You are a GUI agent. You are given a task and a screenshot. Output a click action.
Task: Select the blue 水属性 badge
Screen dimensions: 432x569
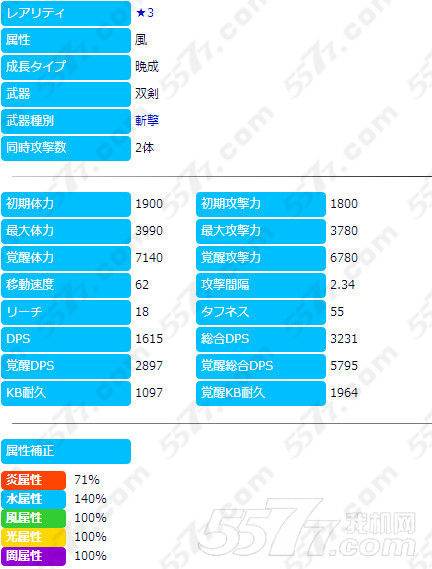pyautogui.click(x=33, y=499)
